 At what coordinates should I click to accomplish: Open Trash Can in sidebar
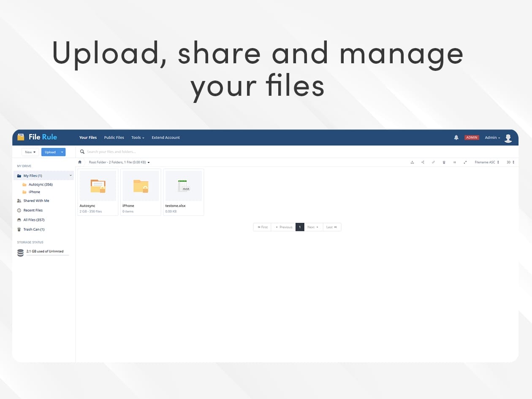point(33,229)
